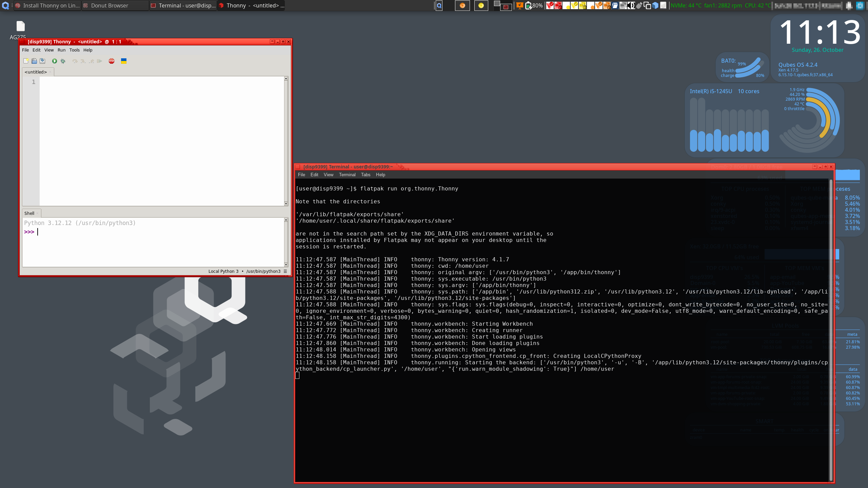Open Thonny's Run menu
The image size is (868, 488).
pyautogui.click(x=61, y=50)
